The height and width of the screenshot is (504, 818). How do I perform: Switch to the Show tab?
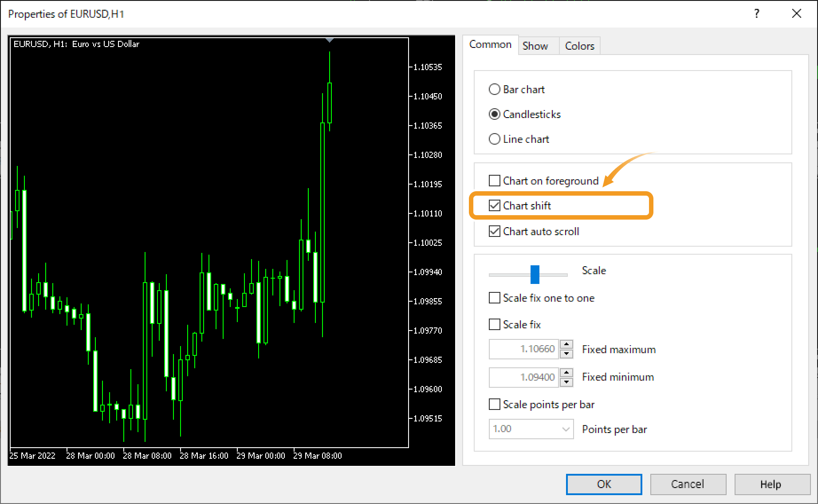coord(535,46)
